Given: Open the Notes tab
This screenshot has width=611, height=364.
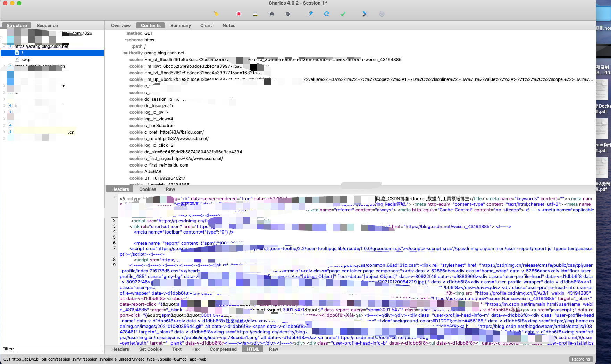Looking at the screenshot, I should point(229,25).
